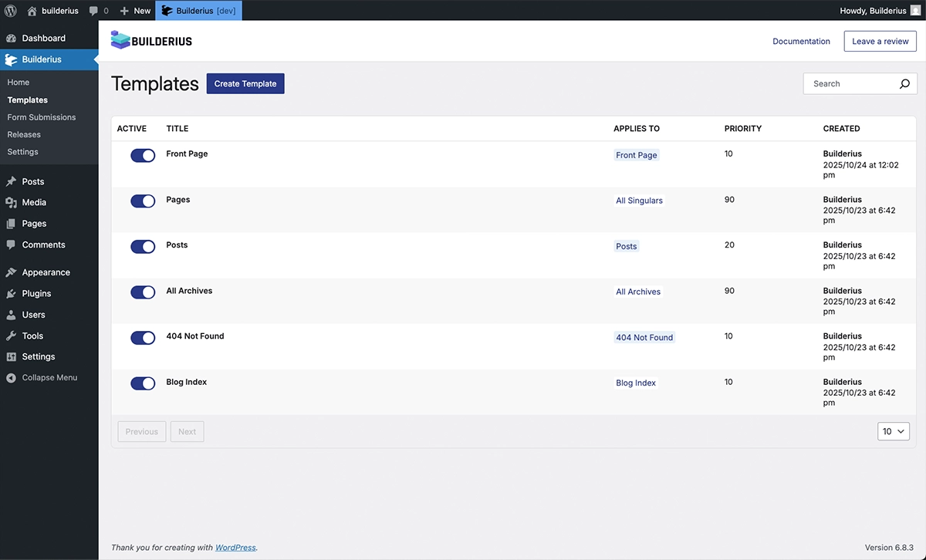This screenshot has width=926, height=560.
Task: Click the magnifier icon to search templates
Action: (904, 83)
